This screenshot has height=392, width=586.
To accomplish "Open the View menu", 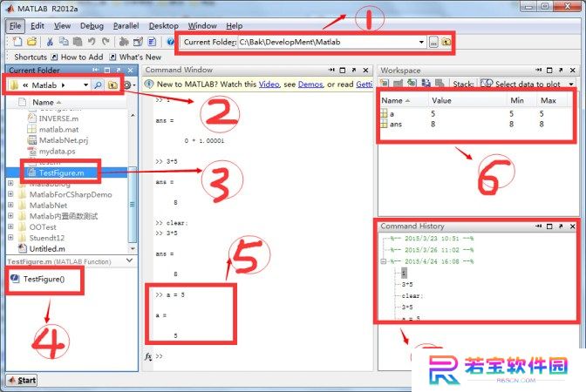I will [x=62, y=26].
